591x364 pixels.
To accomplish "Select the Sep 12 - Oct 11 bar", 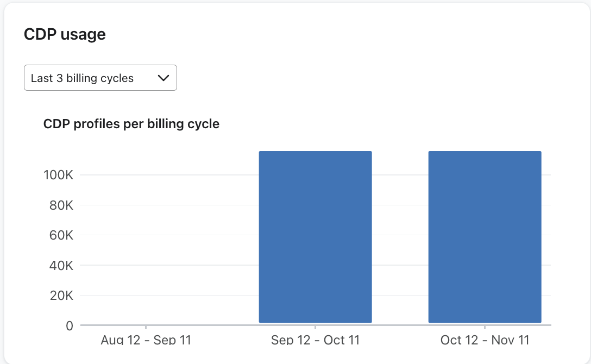I will [x=315, y=236].
